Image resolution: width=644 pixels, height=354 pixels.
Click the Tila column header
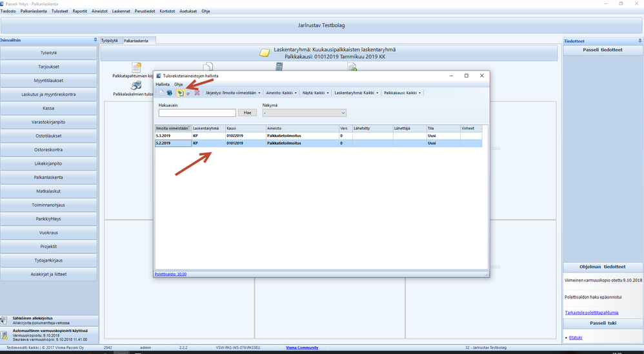point(443,129)
